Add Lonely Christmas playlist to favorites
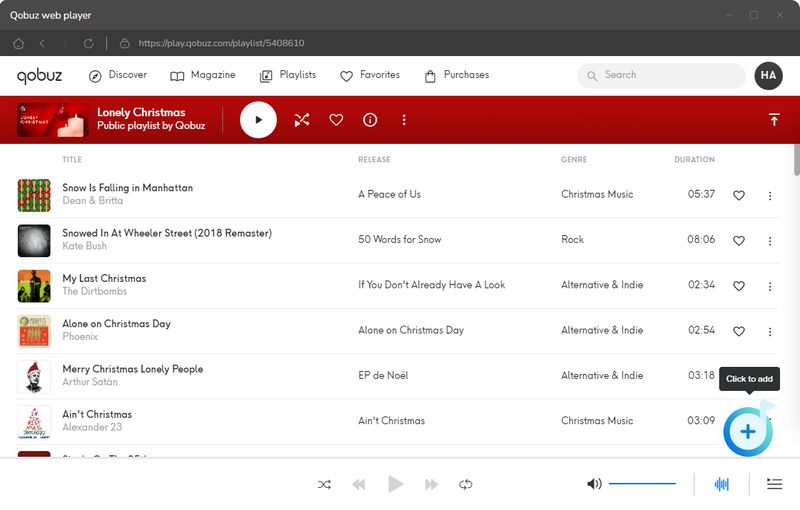This screenshot has height=510, width=800. point(336,120)
